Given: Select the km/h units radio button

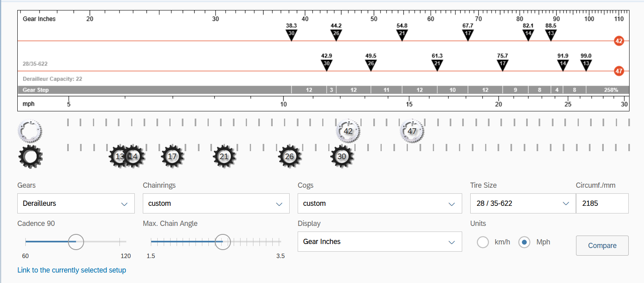Looking at the screenshot, I should (x=483, y=242).
